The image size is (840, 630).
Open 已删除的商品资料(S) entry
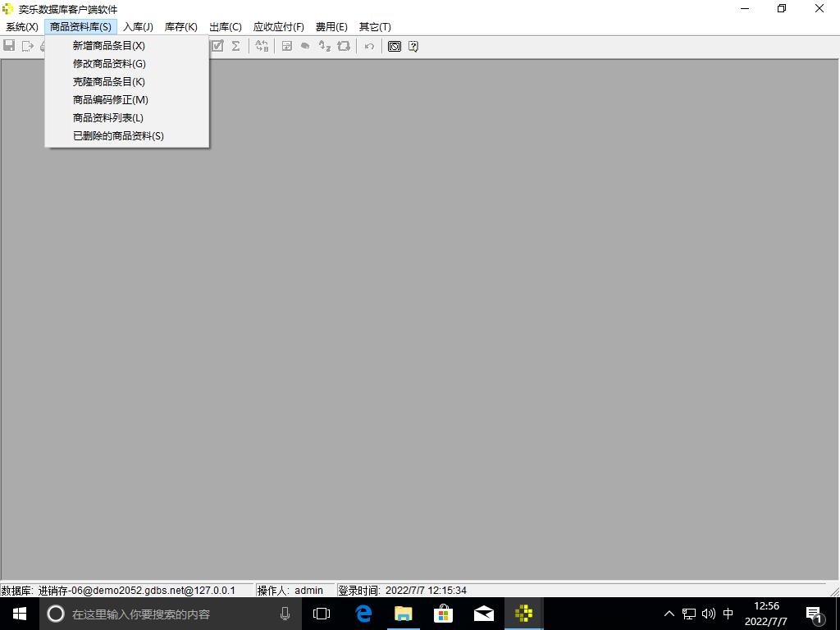[118, 136]
